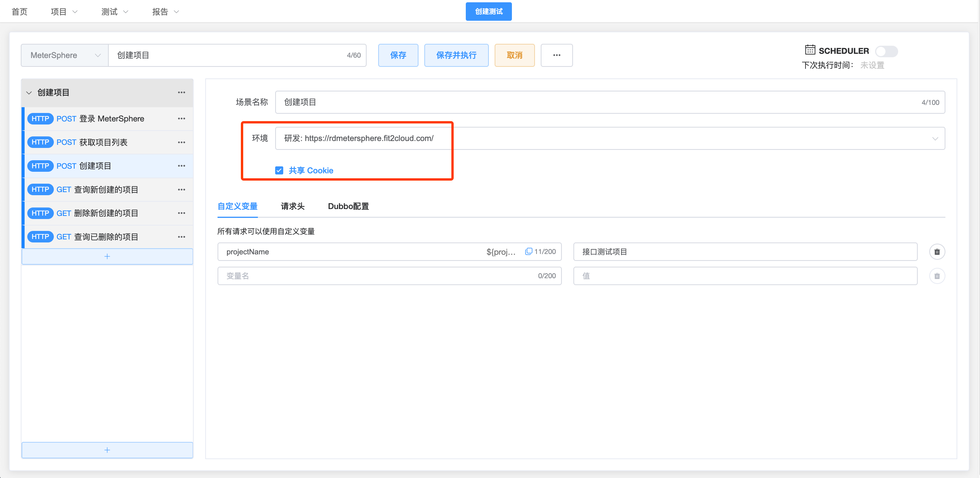The width and height of the screenshot is (980, 478).
Task: Open more options for 登录 MeterSphere request
Action: (x=181, y=119)
